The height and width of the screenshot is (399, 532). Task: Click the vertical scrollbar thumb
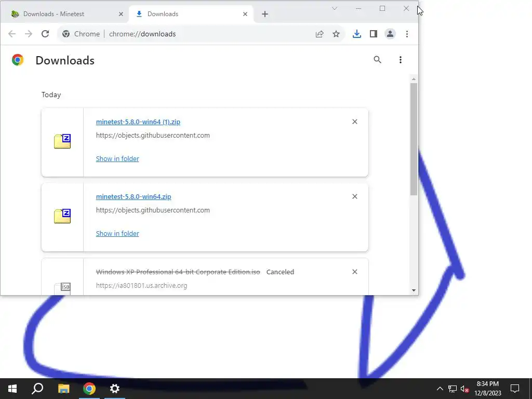pos(414,139)
